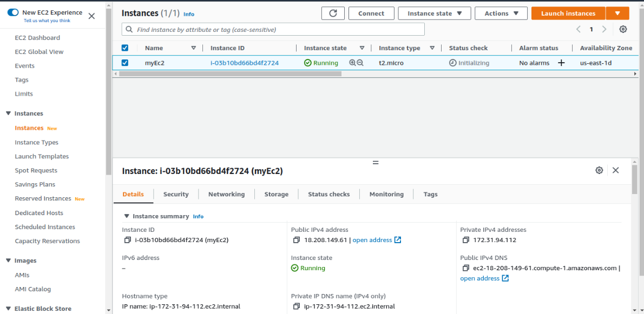Open address link for 18.208.149.61
Viewport: 644px width, 314px height.
tap(373, 240)
